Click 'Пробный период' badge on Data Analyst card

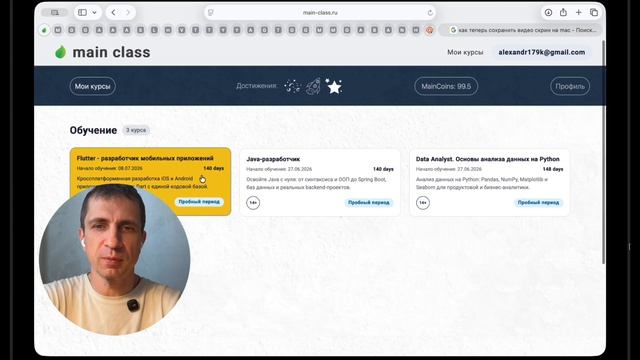[538, 202]
